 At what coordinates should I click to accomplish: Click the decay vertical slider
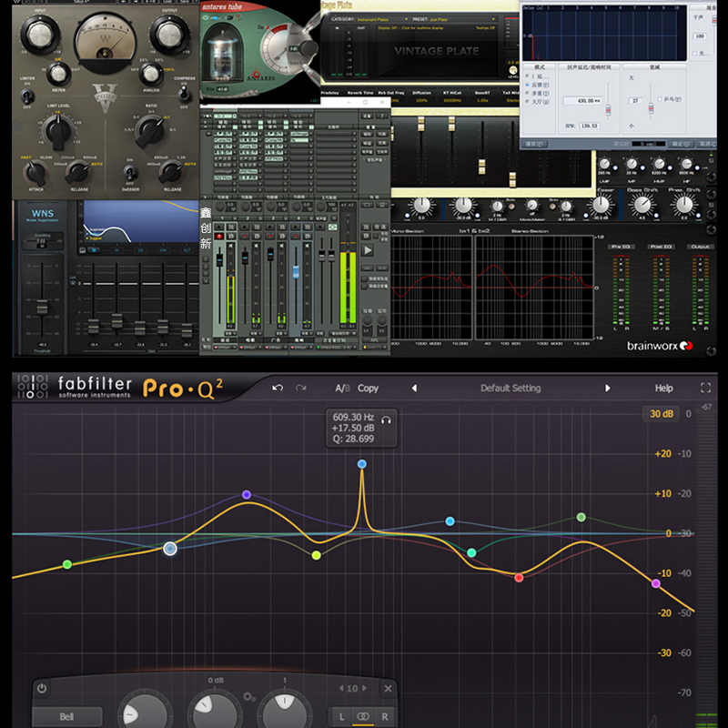point(651,107)
